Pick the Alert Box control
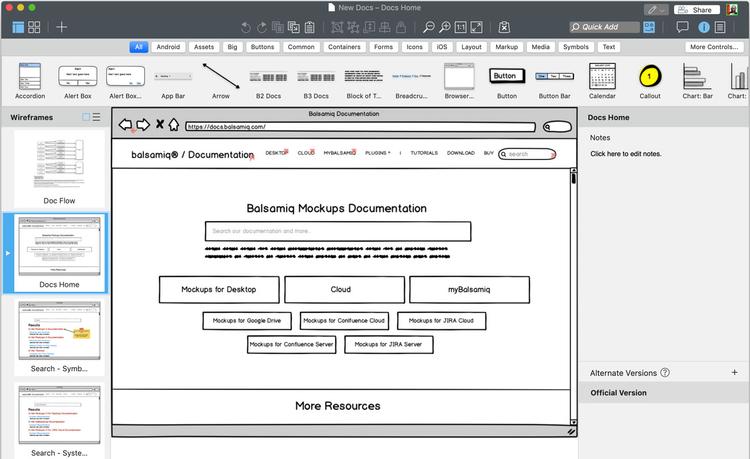Image resolution: width=750 pixels, height=459 pixels. click(x=77, y=82)
